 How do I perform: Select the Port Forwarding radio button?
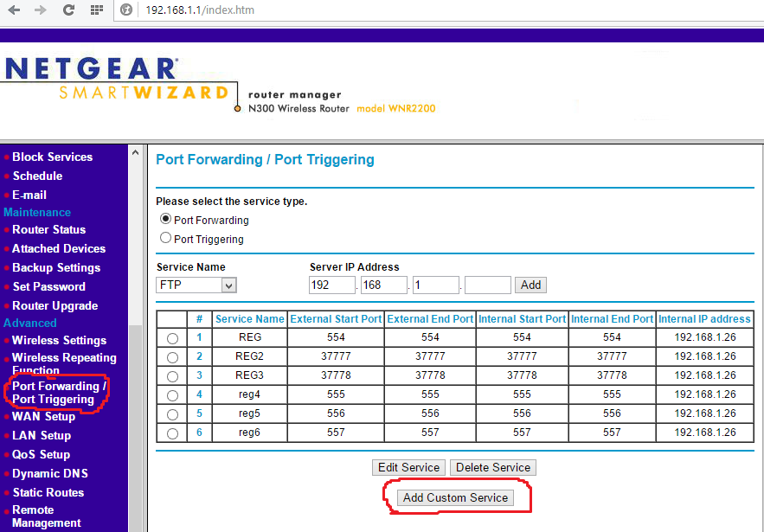pyautogui.click(x=165, y=219)
